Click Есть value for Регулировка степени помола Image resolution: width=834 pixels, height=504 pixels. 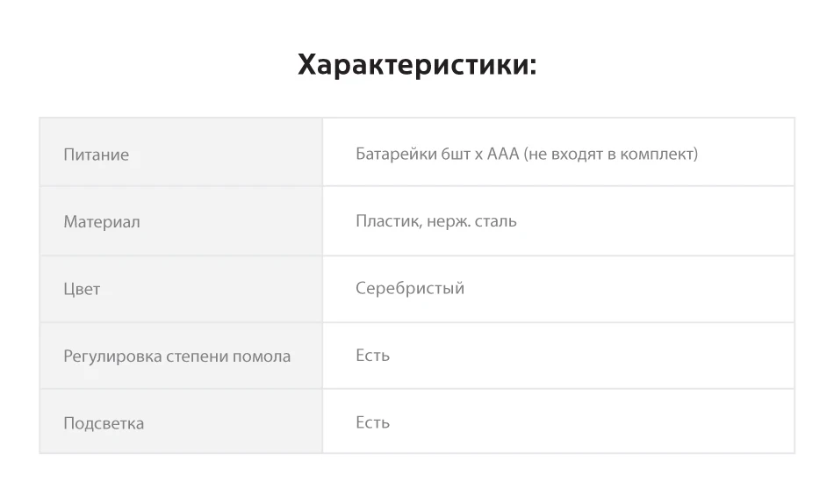pyautogui.click(x=372, y=356)
